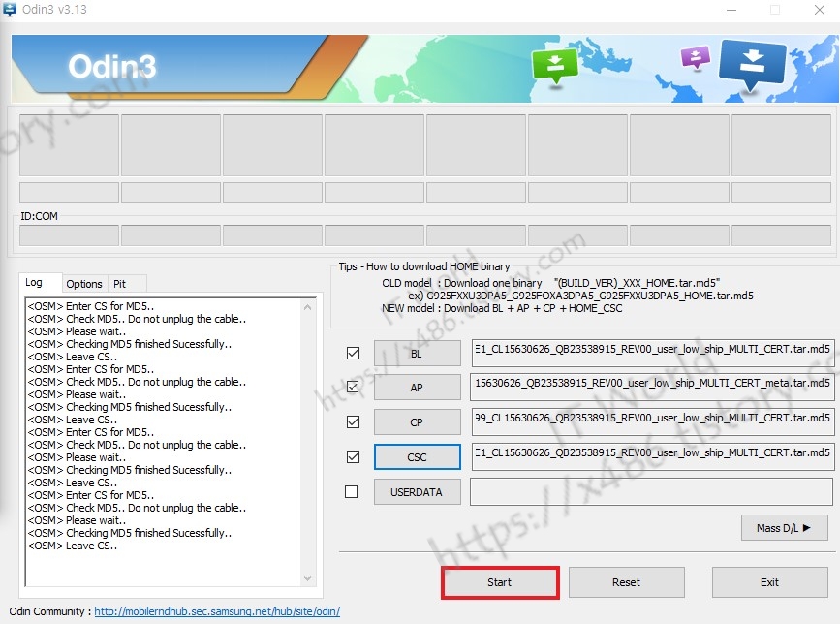Click the log scrollbar up arrow
Viewport: 840px width, 624px height.
click(307, 307)
